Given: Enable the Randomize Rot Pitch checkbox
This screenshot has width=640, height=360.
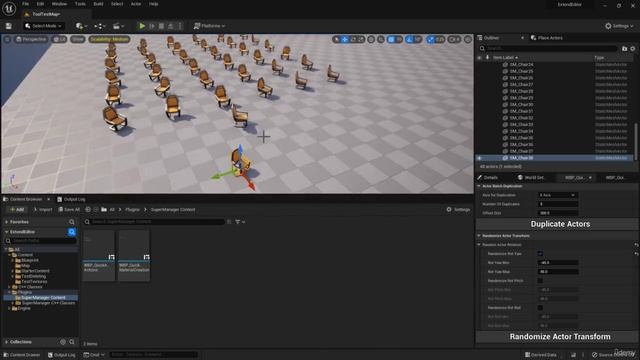Looking at the screenshot, I should 540,281.
